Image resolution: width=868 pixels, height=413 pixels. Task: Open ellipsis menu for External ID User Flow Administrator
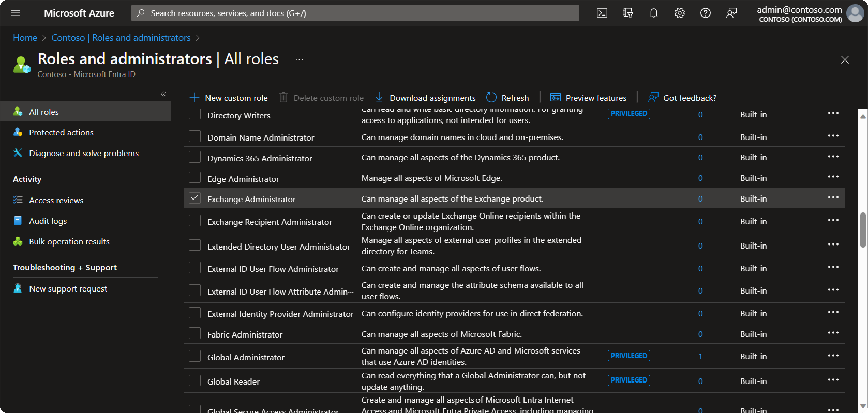click(x=833, y=267)
